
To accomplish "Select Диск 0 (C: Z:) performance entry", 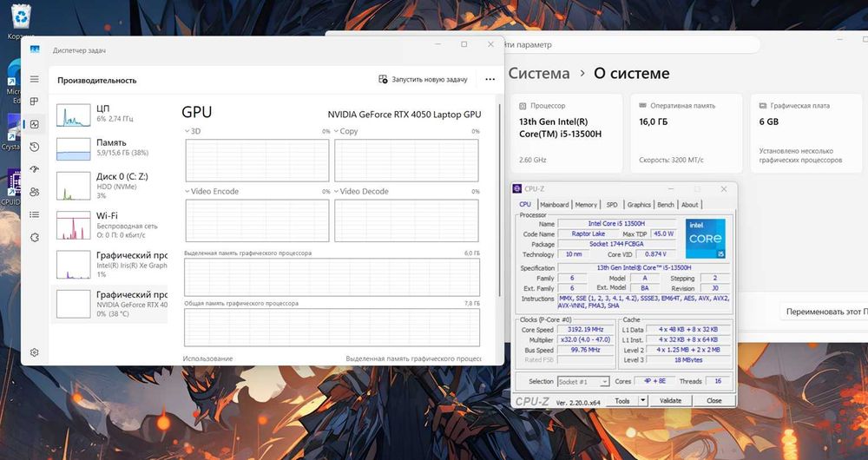I will click(108, 186).
